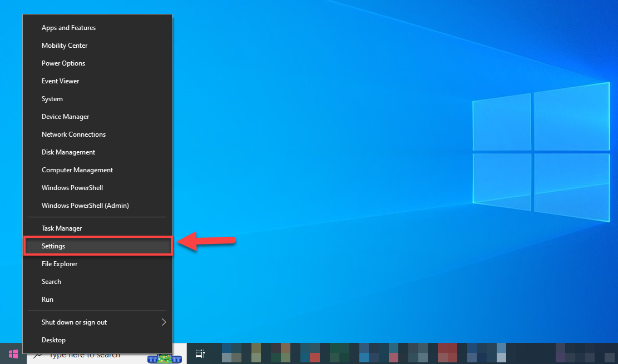Select Power Options entry
This screenshot has width=618, height=364.
[97, 63]
